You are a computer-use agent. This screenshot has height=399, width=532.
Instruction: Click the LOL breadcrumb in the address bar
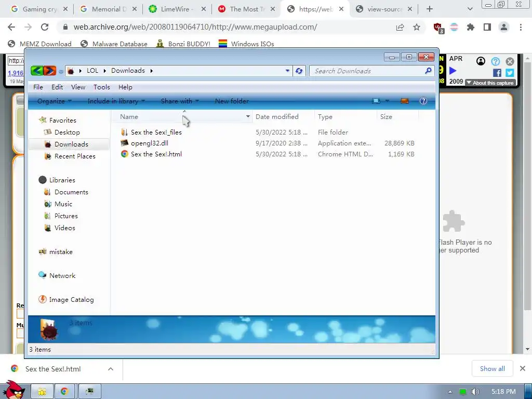point(92,71)
